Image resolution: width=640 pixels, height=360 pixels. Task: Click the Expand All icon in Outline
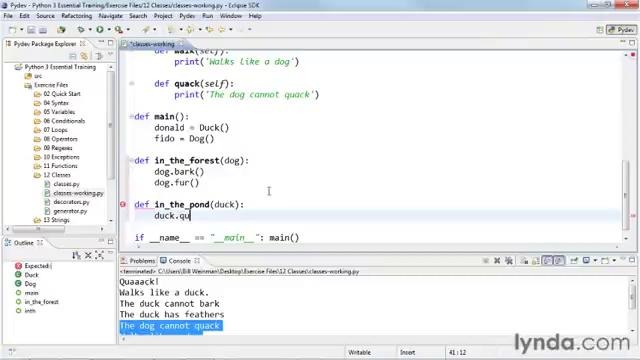(99, 256)
